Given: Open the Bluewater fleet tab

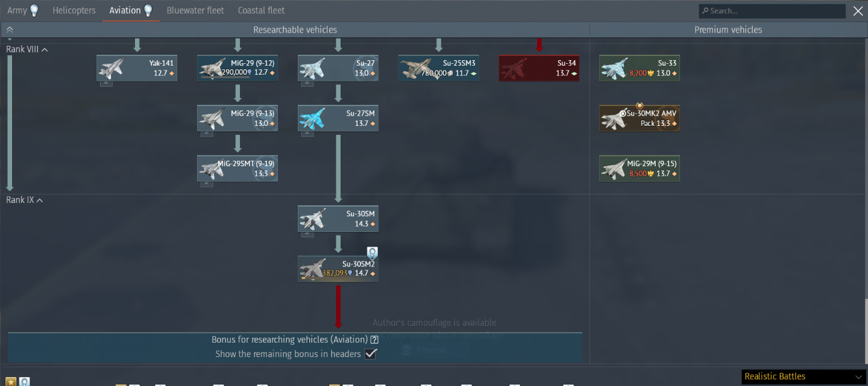Looking at the screenshot, I should (x=195, y=10).
